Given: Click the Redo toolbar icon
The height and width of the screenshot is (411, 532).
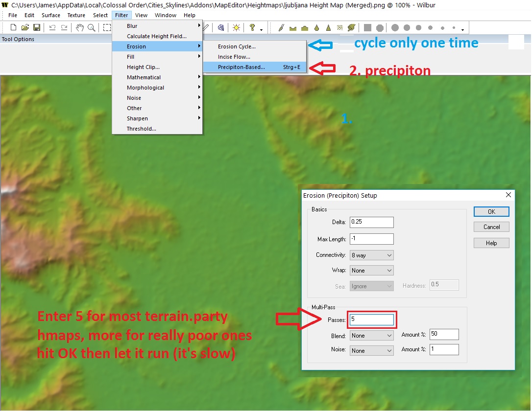Looking at the screenshot, I should click(64, 27).
